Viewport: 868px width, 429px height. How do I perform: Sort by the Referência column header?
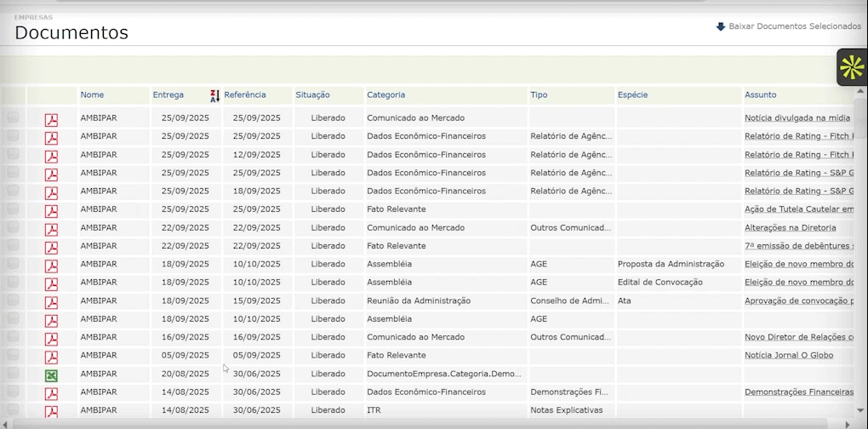pos(245,94)
